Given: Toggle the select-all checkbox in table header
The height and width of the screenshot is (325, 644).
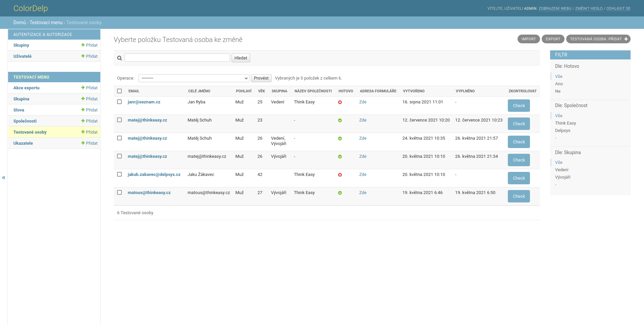Looking at the screenshot, I should [119, 91].
